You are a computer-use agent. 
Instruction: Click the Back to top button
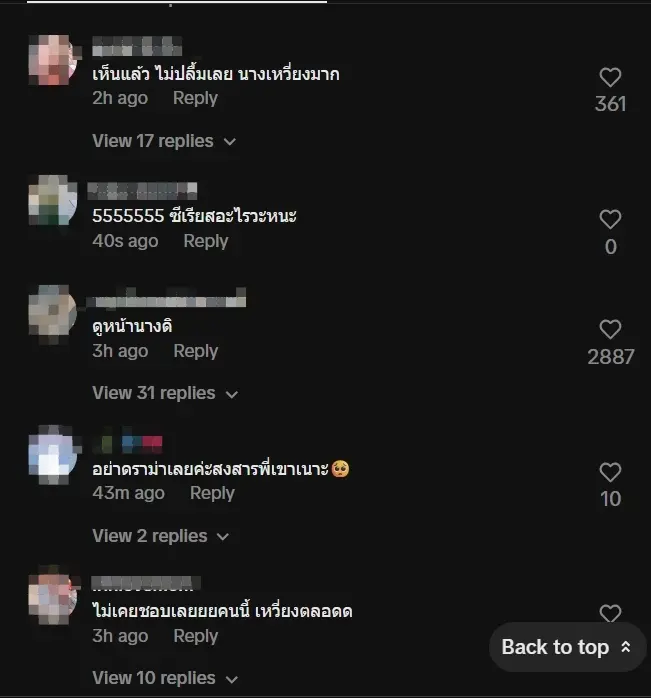[x=567, y=647]
